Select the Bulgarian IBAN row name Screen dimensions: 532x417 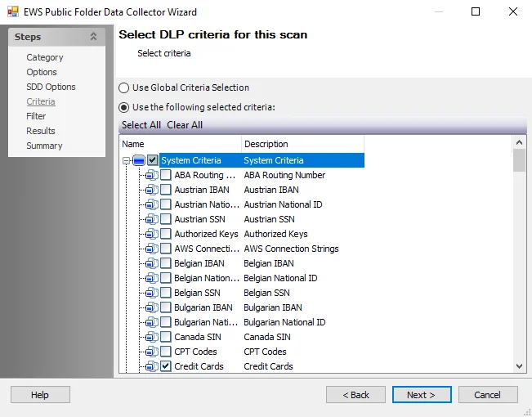(203, 307)
